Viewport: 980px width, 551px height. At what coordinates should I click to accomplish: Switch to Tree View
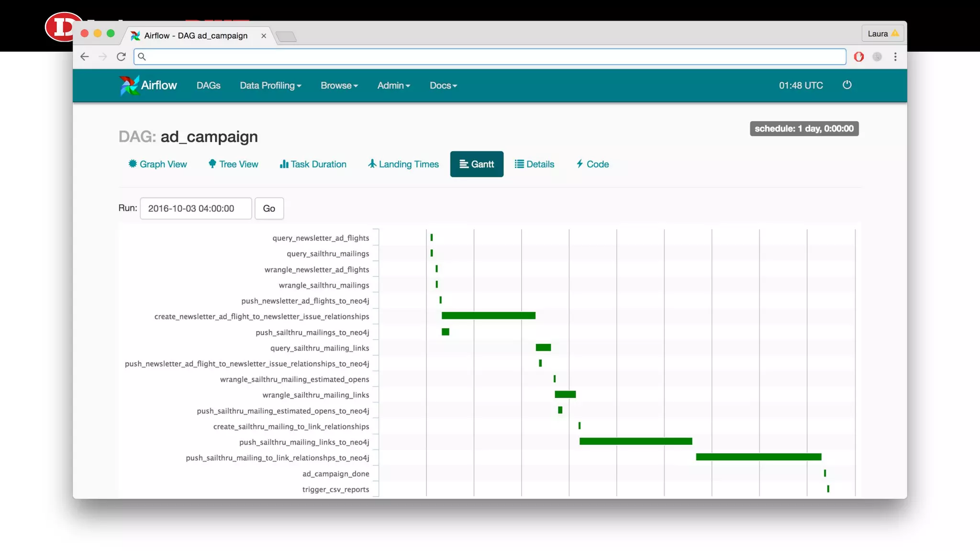pos(233,164)
